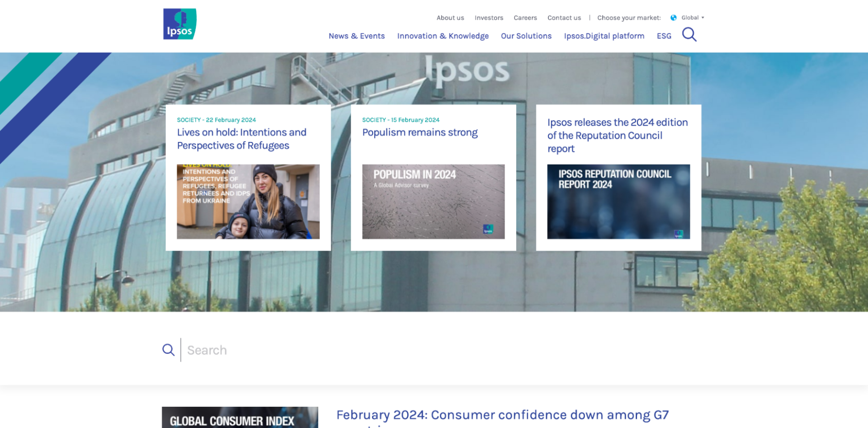Open the Reputation Council report headline
Screen dimensions: 868x428
[x=617, y=136]
